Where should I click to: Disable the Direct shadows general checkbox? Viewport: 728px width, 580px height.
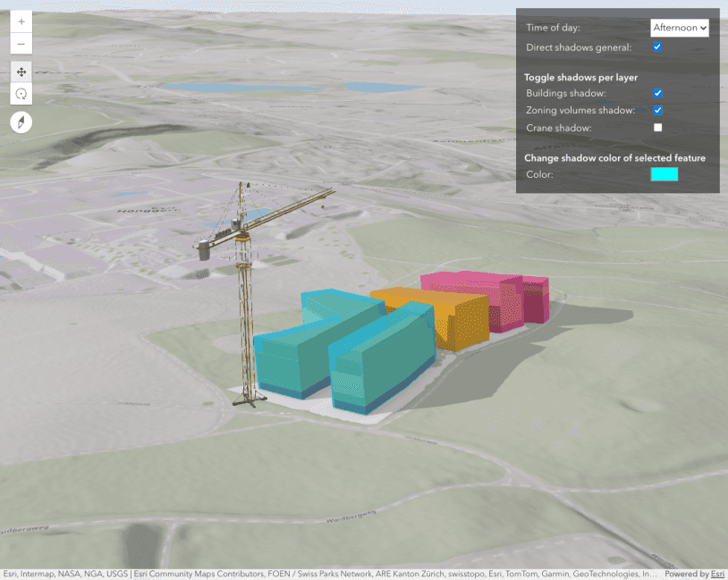pyautogui.click(x=657, y=46)
